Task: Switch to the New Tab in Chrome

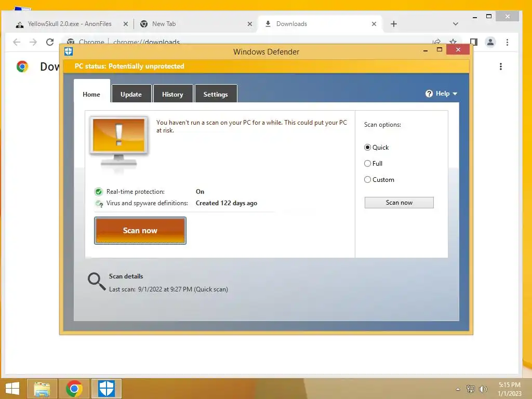Action: pos(194,24)
